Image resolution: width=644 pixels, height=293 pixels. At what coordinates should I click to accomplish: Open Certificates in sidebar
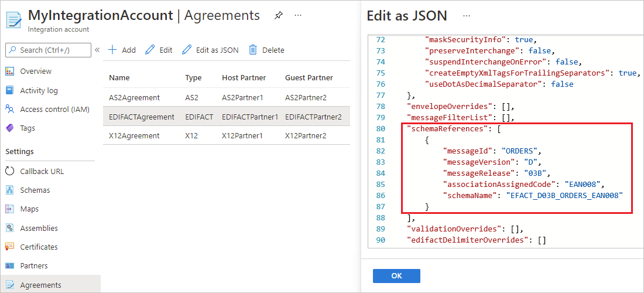click(x=39, y=247)
